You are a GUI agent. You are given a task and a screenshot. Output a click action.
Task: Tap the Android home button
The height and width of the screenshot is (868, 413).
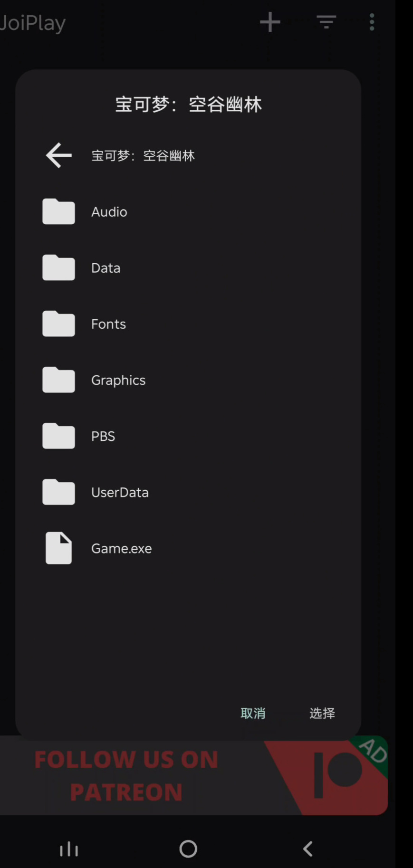coord(188,849)
